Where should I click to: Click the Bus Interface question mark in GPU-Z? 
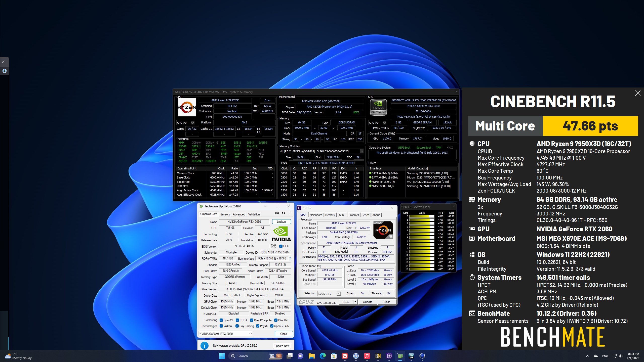coord(290,258)
